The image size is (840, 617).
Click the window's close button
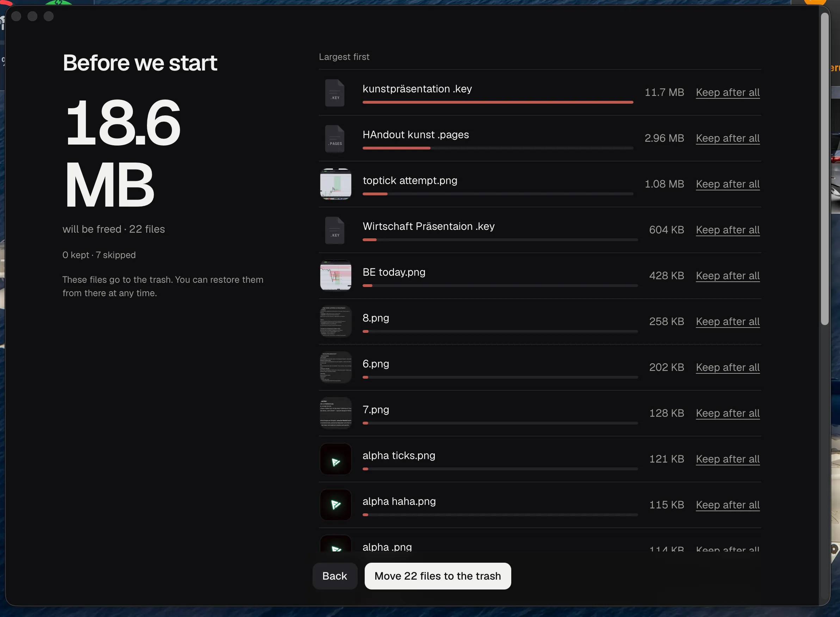pos(16,17)
